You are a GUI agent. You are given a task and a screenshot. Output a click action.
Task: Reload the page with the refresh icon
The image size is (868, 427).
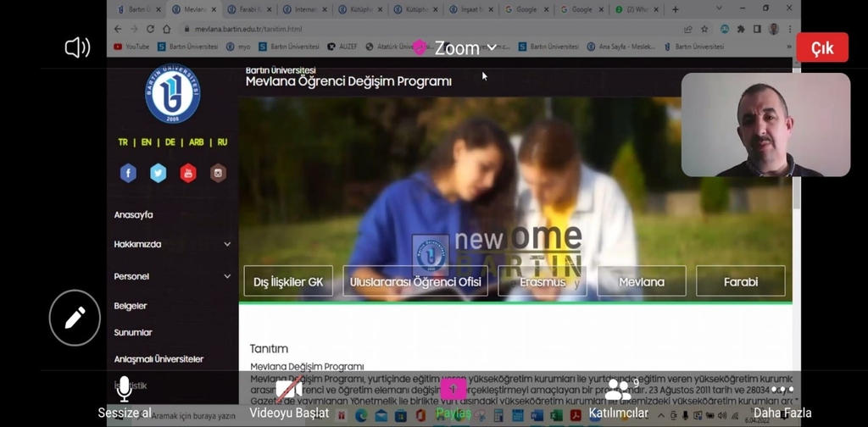[150, 29]
